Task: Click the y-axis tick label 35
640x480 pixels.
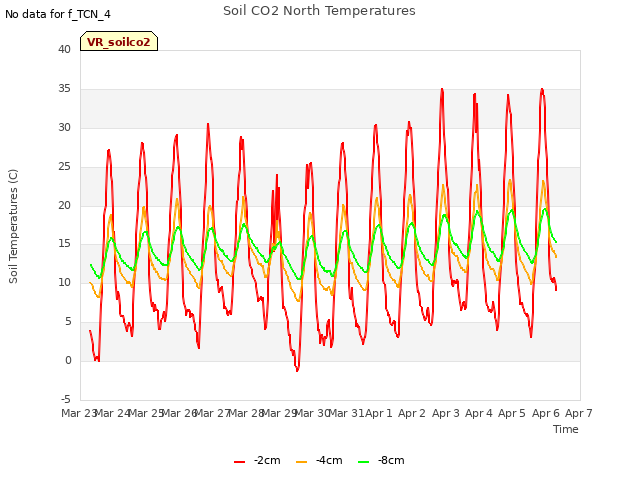Action: (64, 89)
